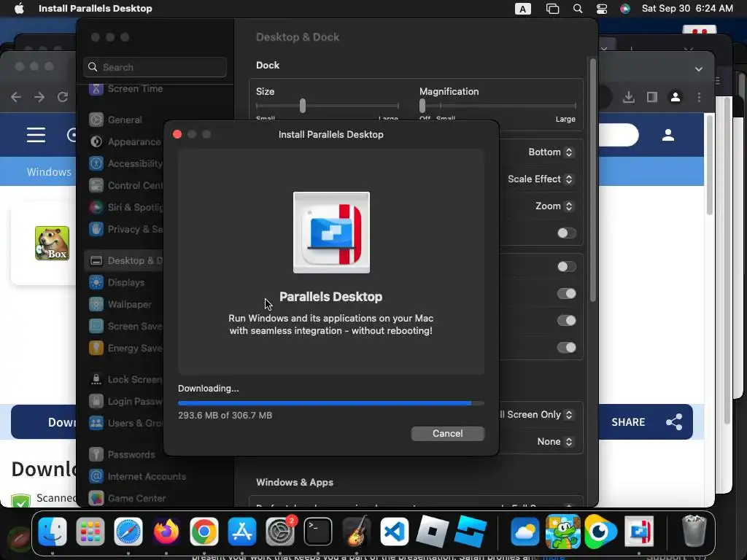Launch Safari from the Dock

coord(128,532)
